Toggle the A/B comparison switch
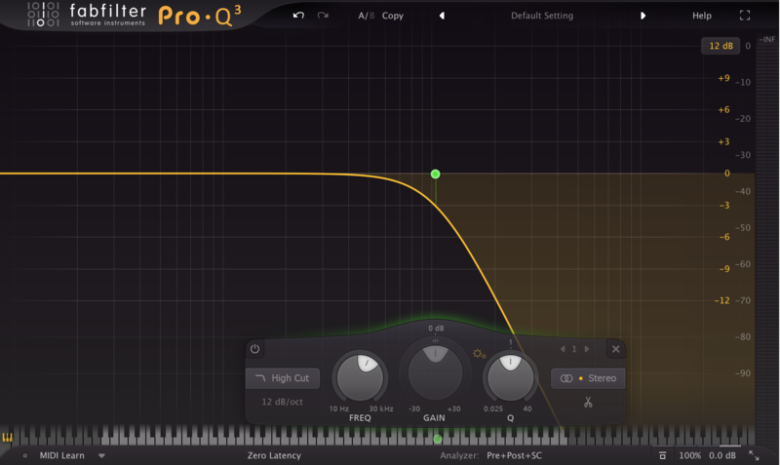Screen dimensions: 780x465 (x=366, y=16)
